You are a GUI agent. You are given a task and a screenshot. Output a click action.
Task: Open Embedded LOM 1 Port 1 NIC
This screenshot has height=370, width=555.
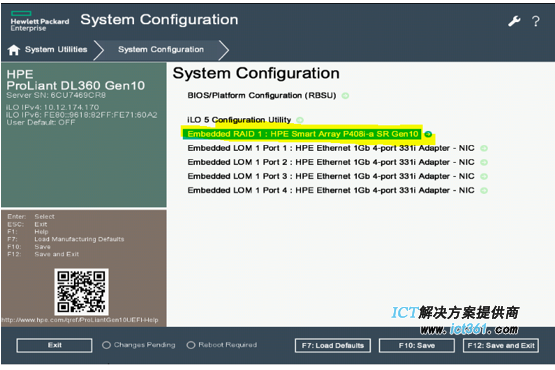(x=331, y=148)
